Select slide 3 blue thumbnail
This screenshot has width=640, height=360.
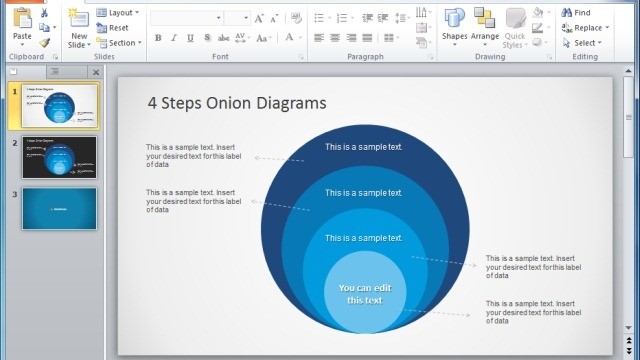[x=60, y=209]
